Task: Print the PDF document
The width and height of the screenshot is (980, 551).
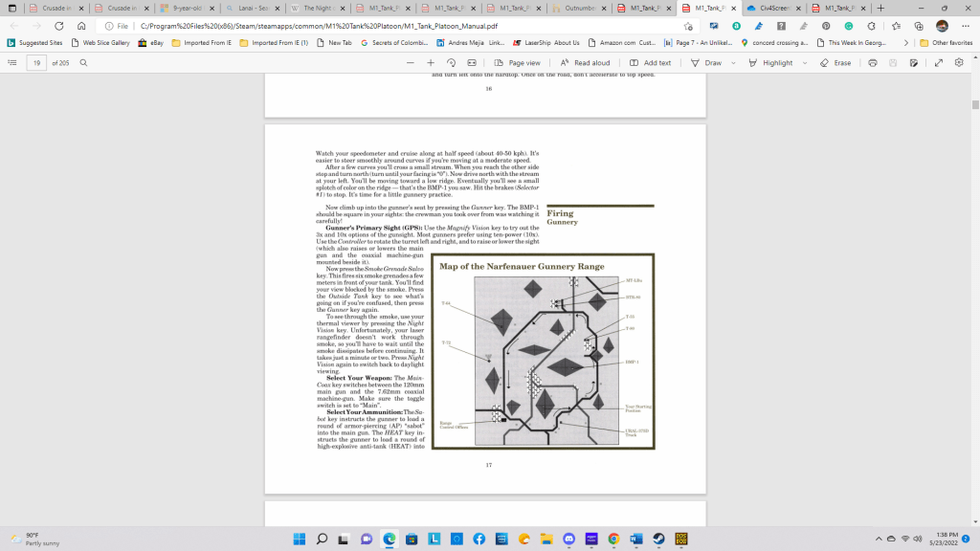Action: (x=872, y=62)
